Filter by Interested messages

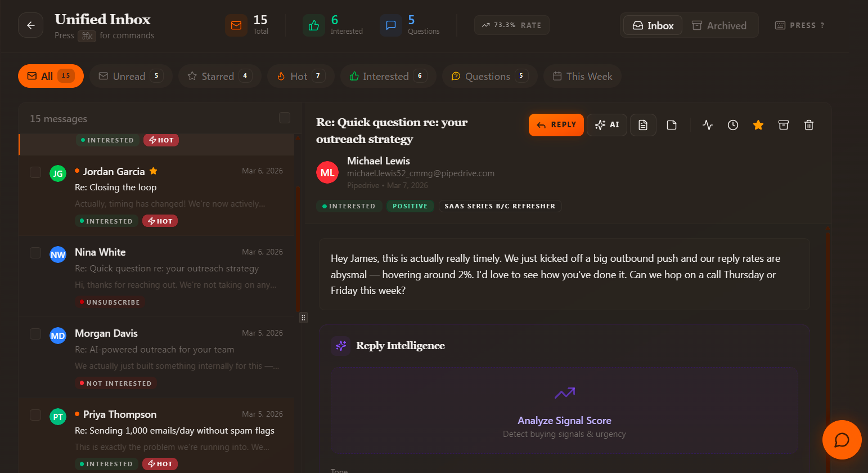(x=388, y=76)
